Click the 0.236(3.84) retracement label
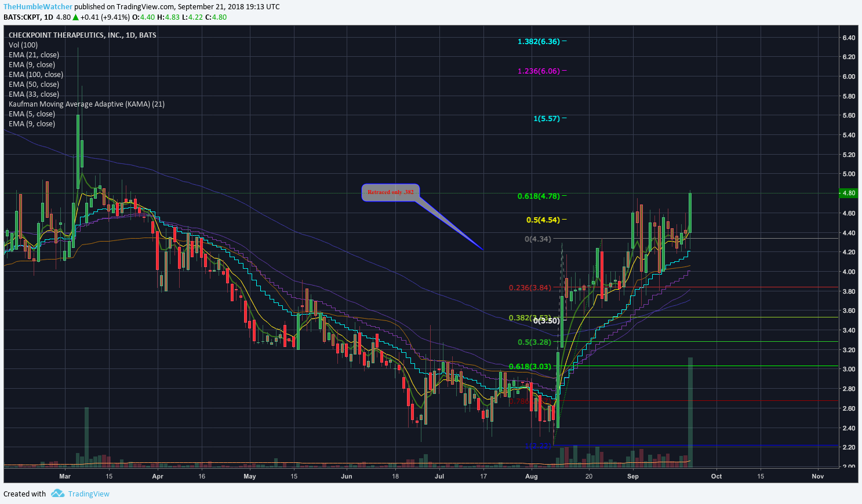The width and height of the screenshot is (862, 504). click(530, 288)
